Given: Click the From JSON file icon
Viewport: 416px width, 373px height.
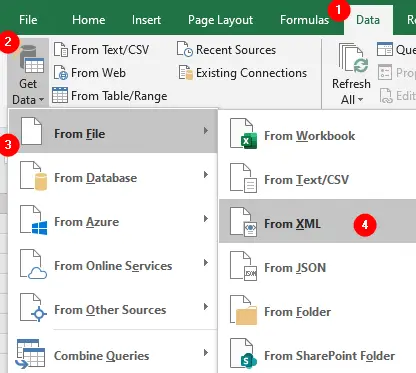Looking at the screenshot, I should [x=243, y=266].
